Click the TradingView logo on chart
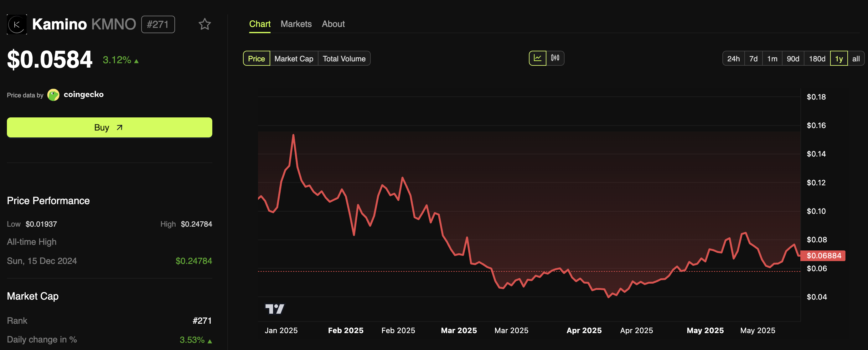The image size is (868, 350). (x=275, y=309)
